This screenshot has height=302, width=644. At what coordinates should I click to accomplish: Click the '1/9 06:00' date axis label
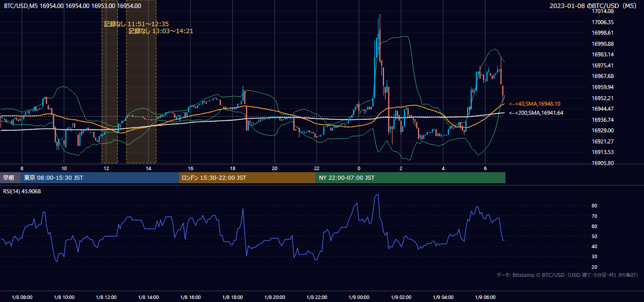(x=485, y=297)
